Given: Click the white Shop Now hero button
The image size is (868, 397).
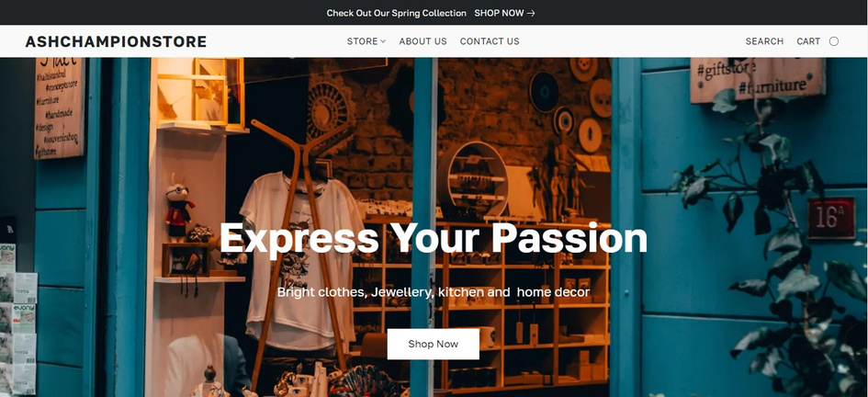Looking at the screenshot, I should point(433,344).
